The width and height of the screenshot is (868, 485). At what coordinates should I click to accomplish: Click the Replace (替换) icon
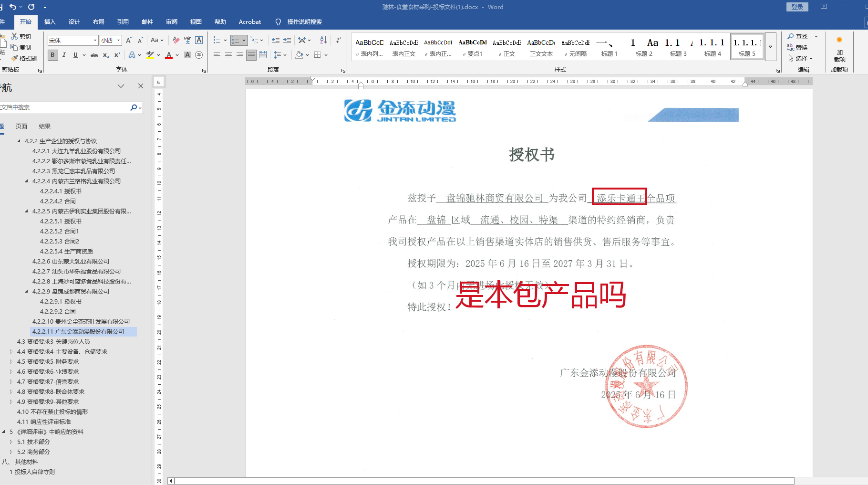pyautogui.click(x=791, y=47)
